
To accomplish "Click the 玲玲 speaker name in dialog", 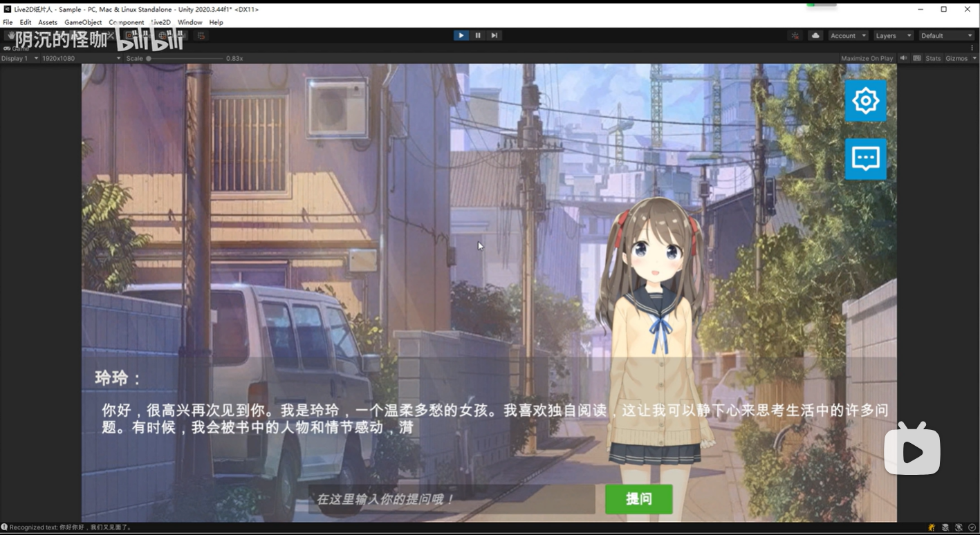I will click(118, 378).
